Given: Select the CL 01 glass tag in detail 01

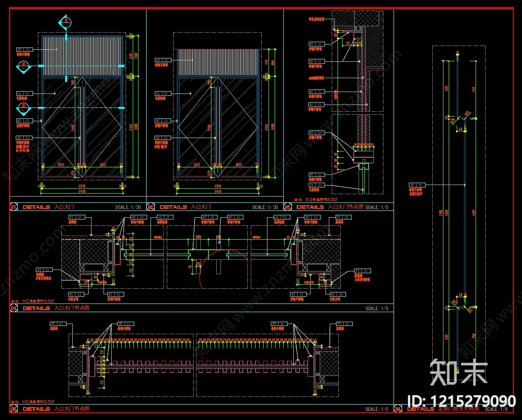Looking at the screenshot, I should coord(24,93).
